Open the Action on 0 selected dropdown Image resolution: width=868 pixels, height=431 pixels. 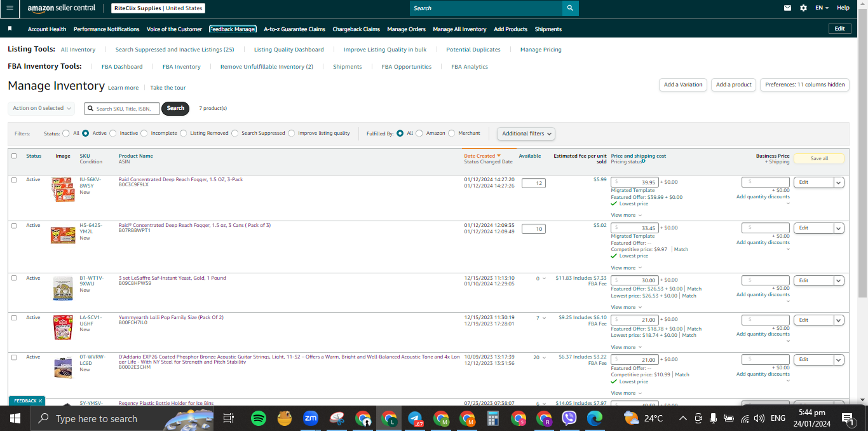pyautogui.click(x=41, y=108)
